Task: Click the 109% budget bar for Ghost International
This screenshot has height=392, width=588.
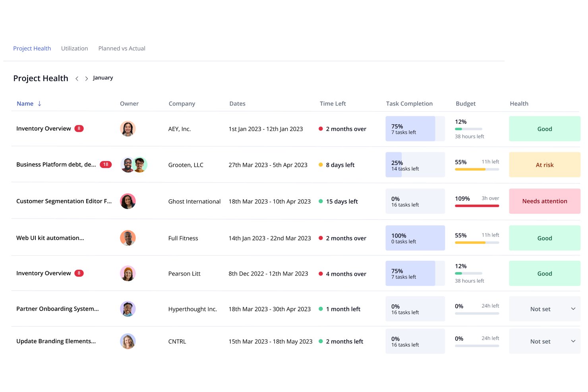Action: 477,206
